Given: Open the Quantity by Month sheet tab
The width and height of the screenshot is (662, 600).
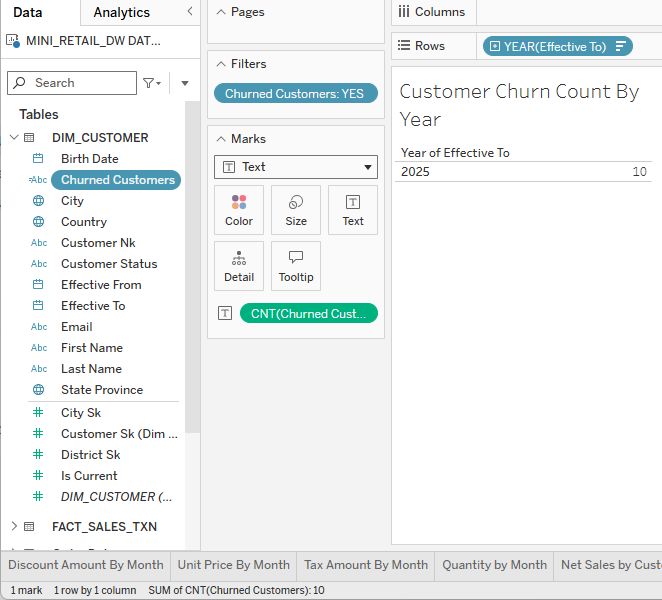Looking at the screenshot, I should coord(494,565).
